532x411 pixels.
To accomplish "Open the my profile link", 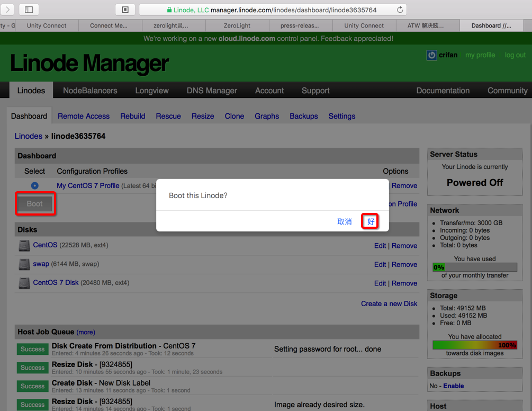I will point(480,55).
